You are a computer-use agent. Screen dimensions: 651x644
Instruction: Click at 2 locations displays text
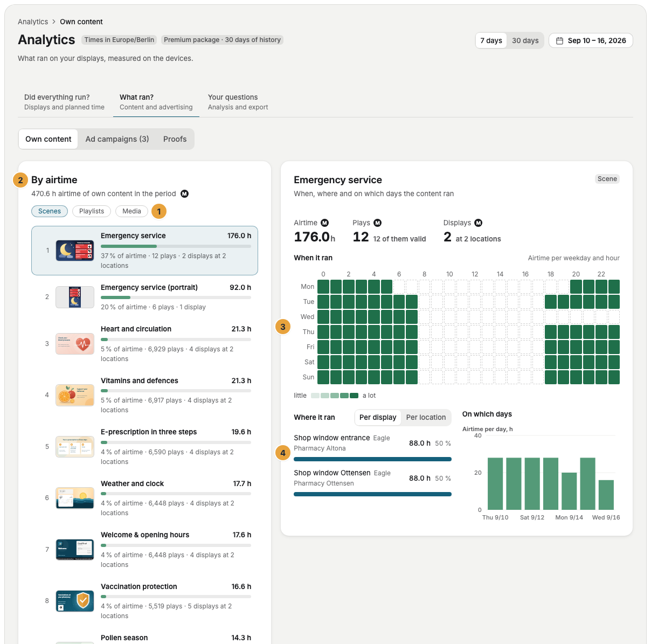[478, 239]
